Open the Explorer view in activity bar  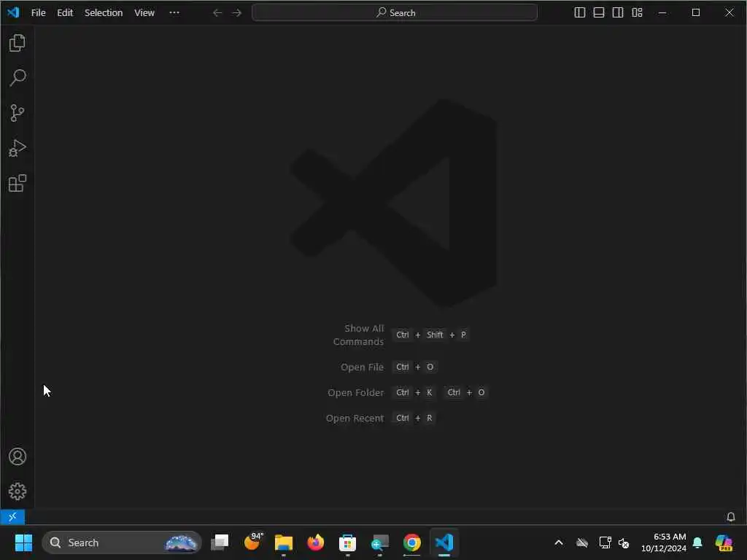(x=18, y=43)
